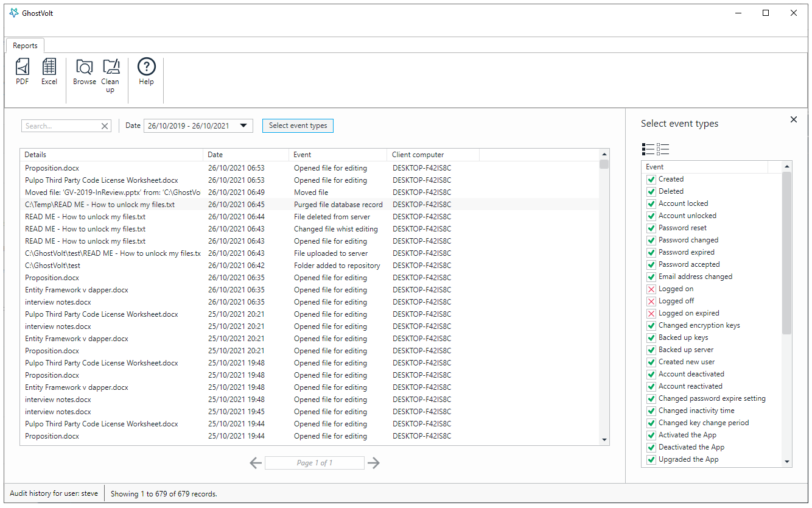The image size is (812, 508).
Task: Select the 'File uploaded to server' row
Action: (x=309, y=253)
